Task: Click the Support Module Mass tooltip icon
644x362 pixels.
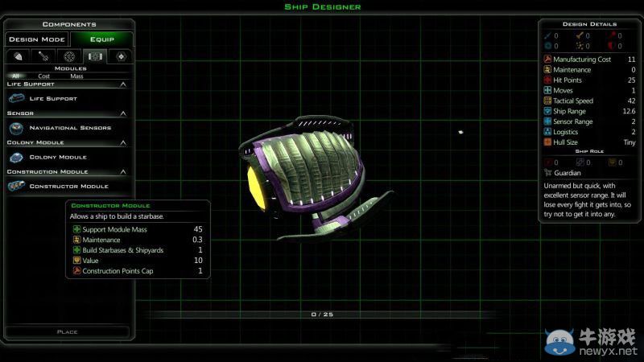Action: click(x=76, y=229)
